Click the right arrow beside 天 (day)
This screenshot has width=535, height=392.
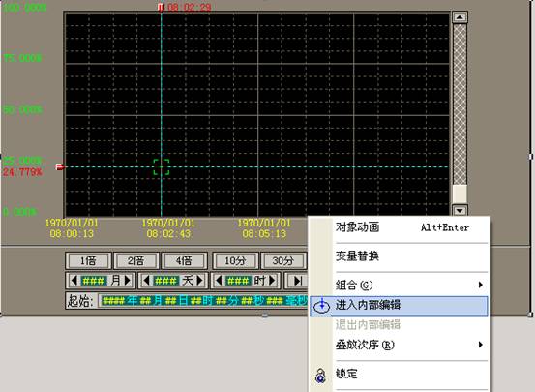tap(200, 281)
